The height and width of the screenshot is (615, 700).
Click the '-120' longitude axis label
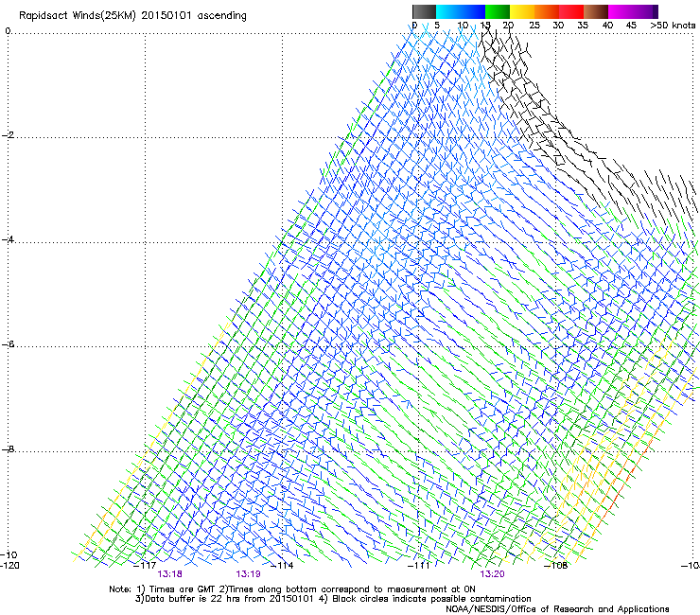[x=9, y=566]
